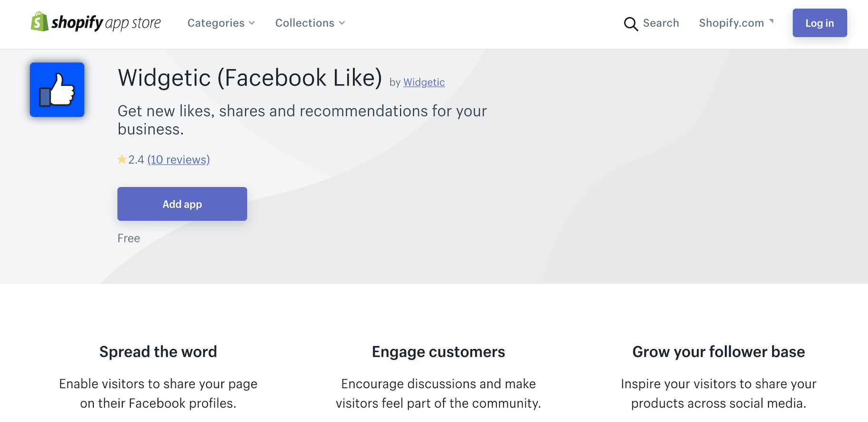Click the green Shopify bag icon
This screenshot has height=422, width=868.
[39, 22]
